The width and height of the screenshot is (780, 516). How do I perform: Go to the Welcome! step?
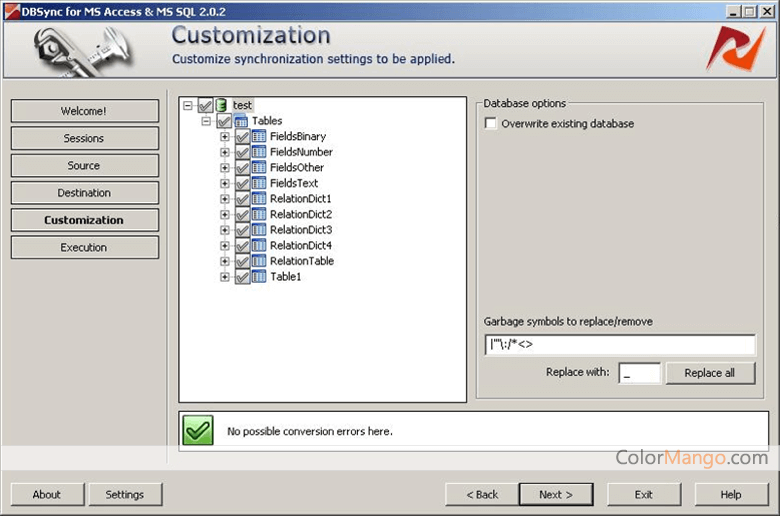[x=85, y=111]
